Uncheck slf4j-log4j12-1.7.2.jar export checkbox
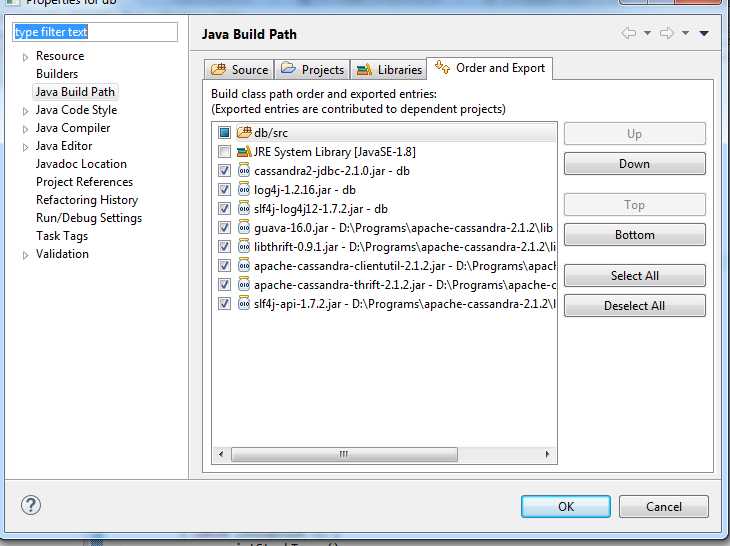This screenshot has height=546, width=730. click(x=224, y=209)
